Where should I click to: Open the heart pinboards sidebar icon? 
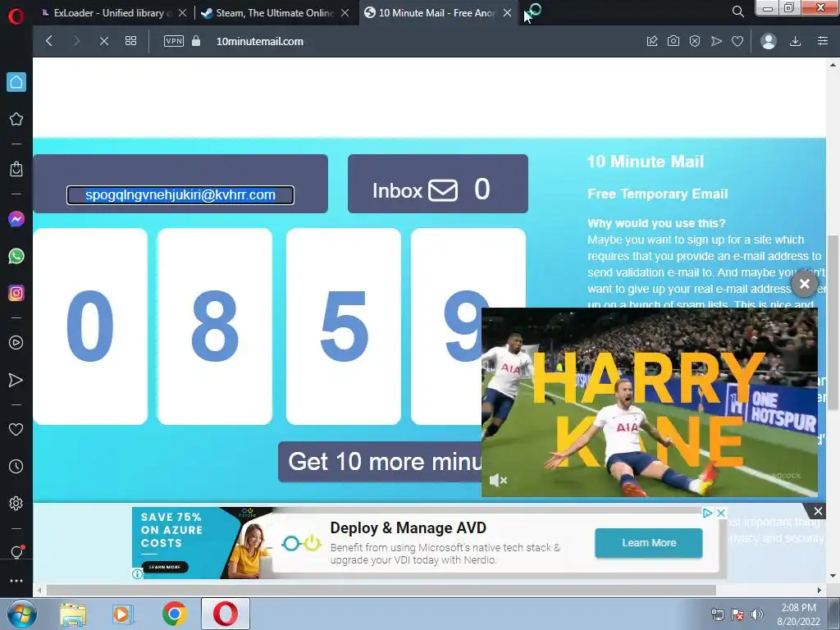(x=16, y=429)
